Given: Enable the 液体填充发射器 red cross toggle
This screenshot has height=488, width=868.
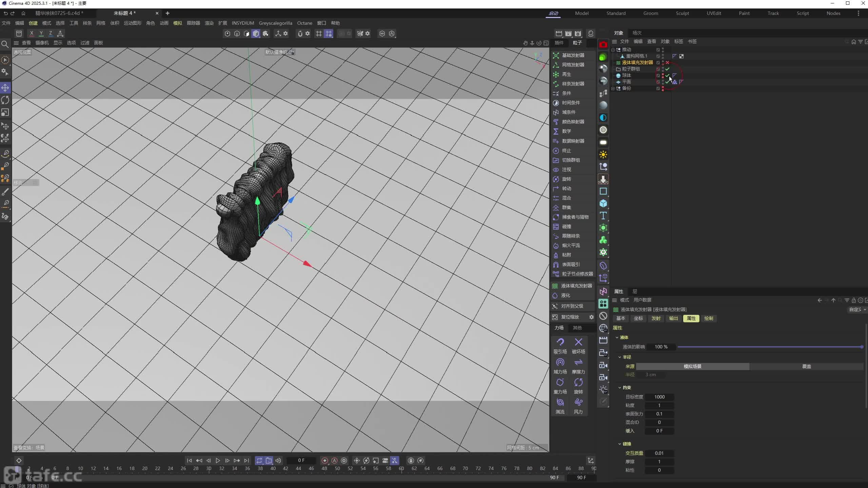Looking at the screenshot, I should coord(667,62).
